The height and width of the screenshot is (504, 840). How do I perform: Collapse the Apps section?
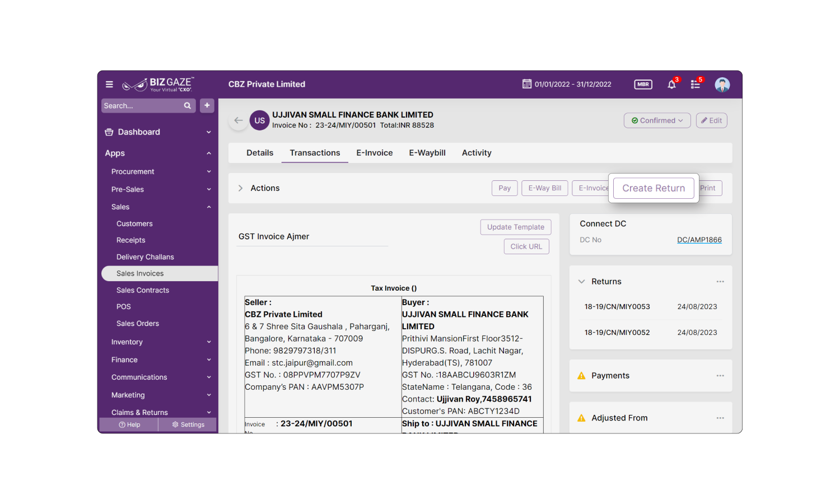click(x=209, y=153)
